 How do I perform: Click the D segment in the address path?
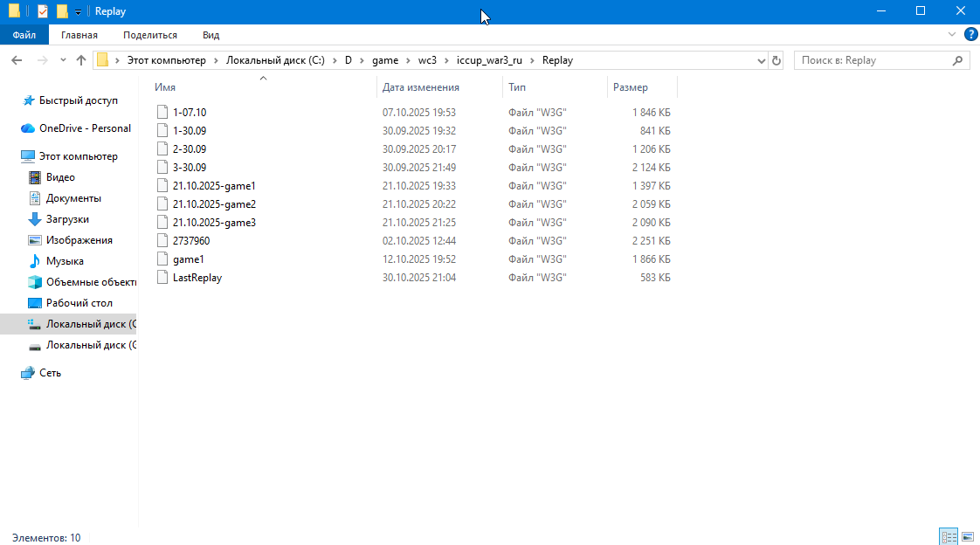[x=349, y=60]
